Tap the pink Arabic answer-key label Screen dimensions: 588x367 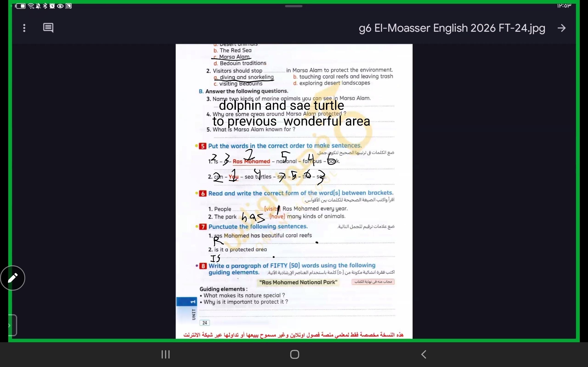click(373, 282)
